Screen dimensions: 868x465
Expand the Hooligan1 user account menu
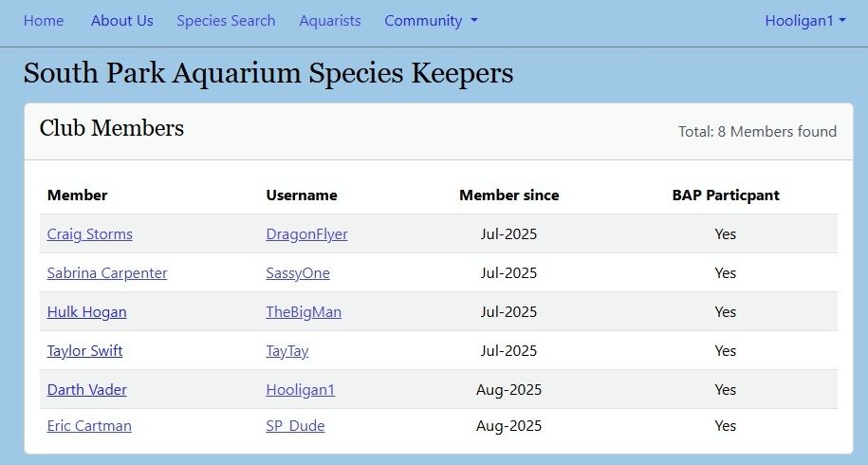tap(805, 21)
